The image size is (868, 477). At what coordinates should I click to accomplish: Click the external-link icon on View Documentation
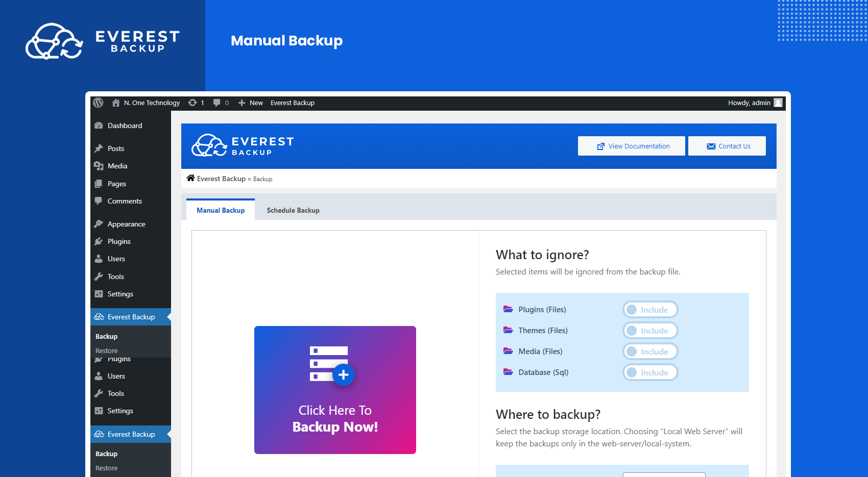coord(601,146)
